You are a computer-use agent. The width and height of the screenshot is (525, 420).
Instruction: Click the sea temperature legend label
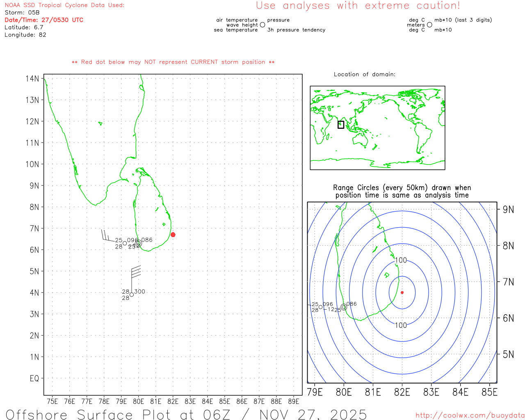[236, 30]
